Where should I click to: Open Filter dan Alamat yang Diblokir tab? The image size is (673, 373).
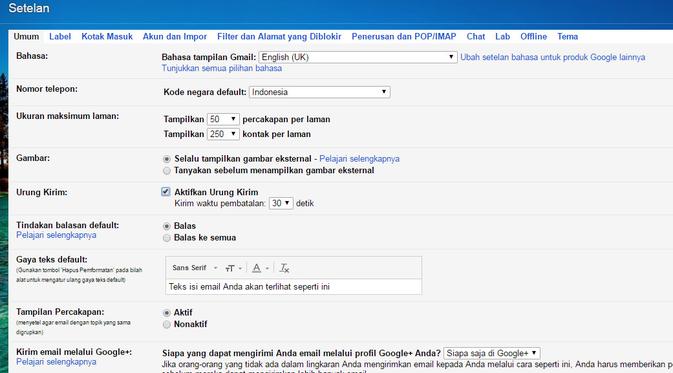pyautogui.click(x=279, y=36)
